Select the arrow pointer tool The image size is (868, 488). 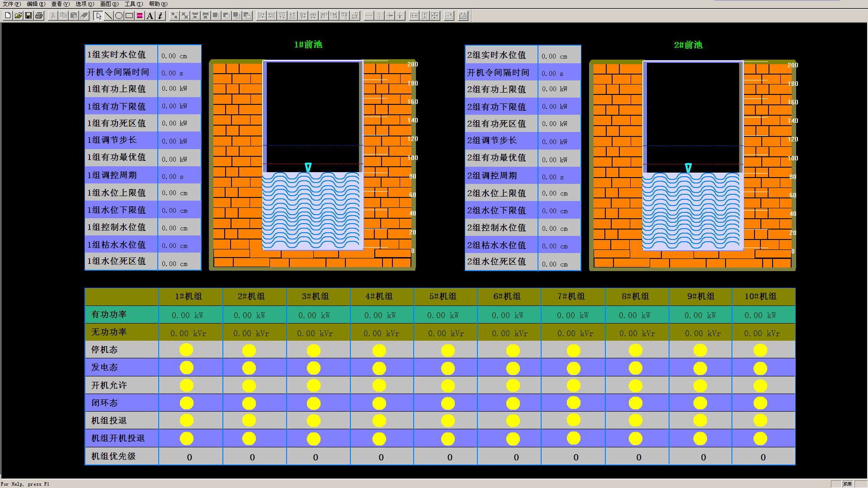coord(98,16)
